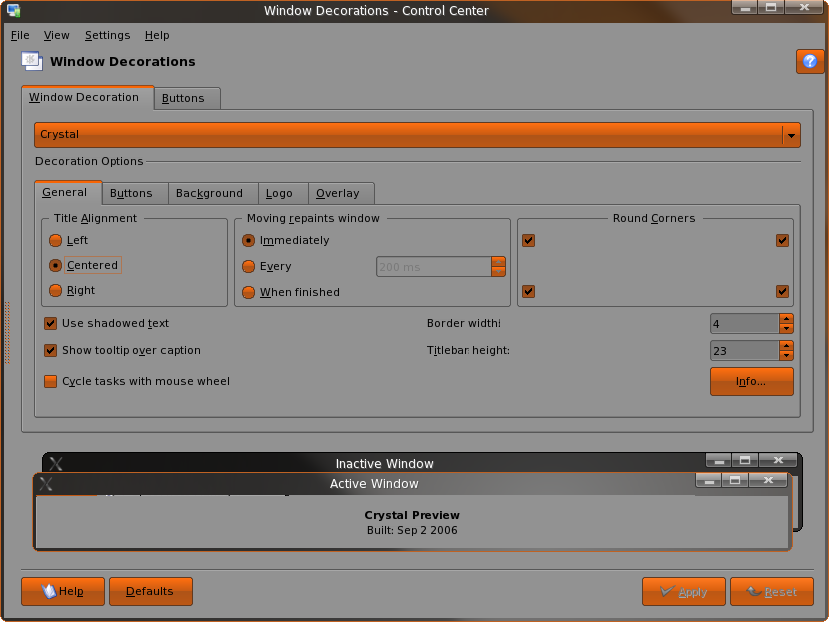
Task: Click the Built: Sep 2 2006 text
Action: (x=412, y=530)
